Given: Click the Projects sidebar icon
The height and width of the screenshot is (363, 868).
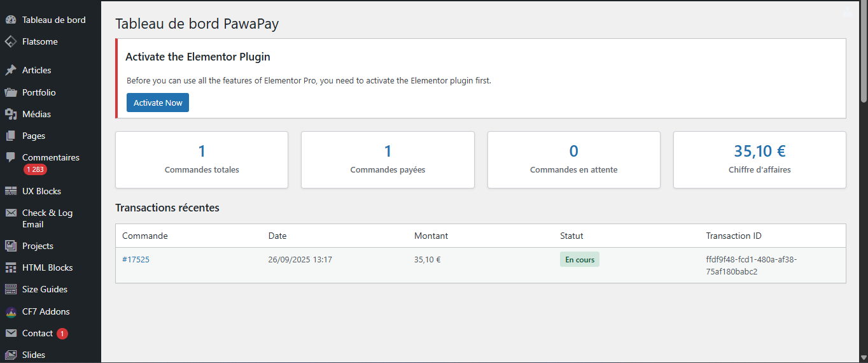Looking at the screenshot, I should click(10, 246).
